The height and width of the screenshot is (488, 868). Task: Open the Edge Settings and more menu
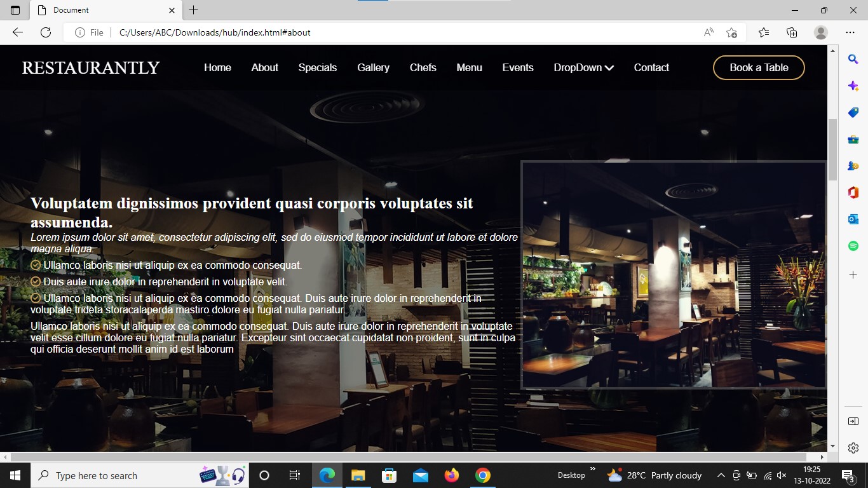click(850, 32)
